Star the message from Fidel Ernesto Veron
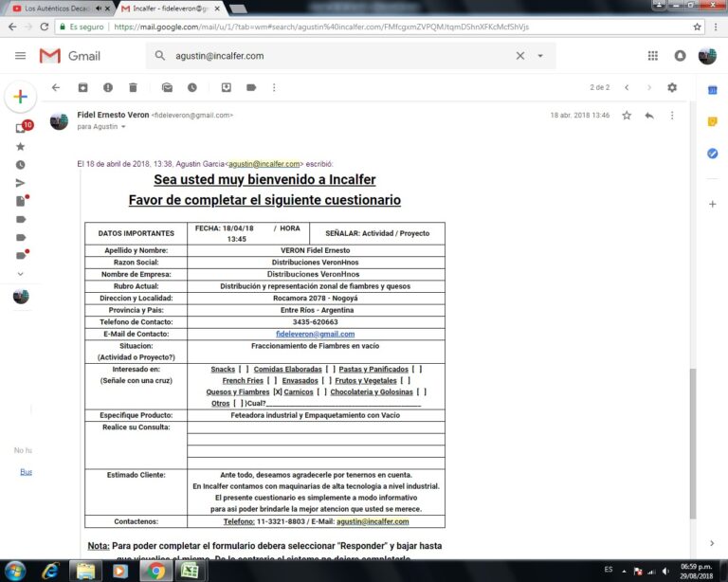This screenshot has width=728, height=582. point(627,116)
